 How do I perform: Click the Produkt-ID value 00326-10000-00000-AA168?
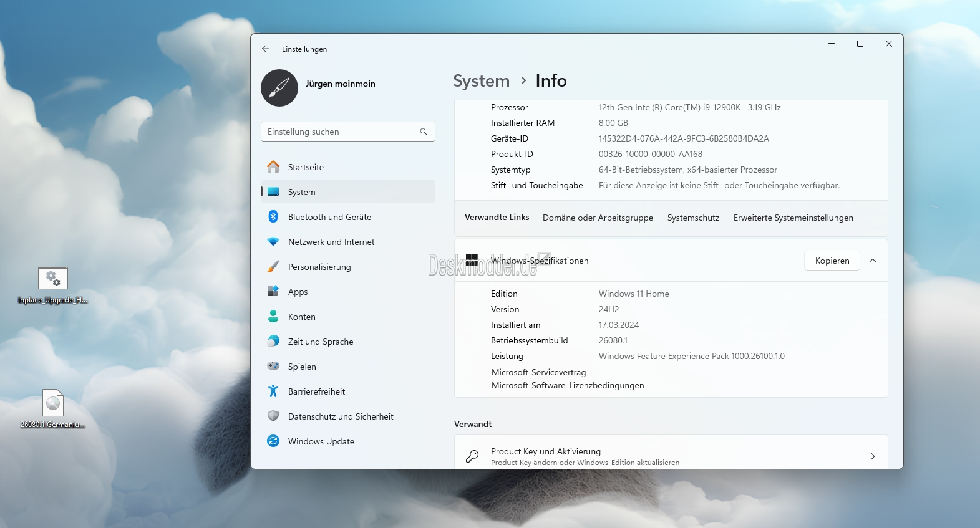pos(651,154)
